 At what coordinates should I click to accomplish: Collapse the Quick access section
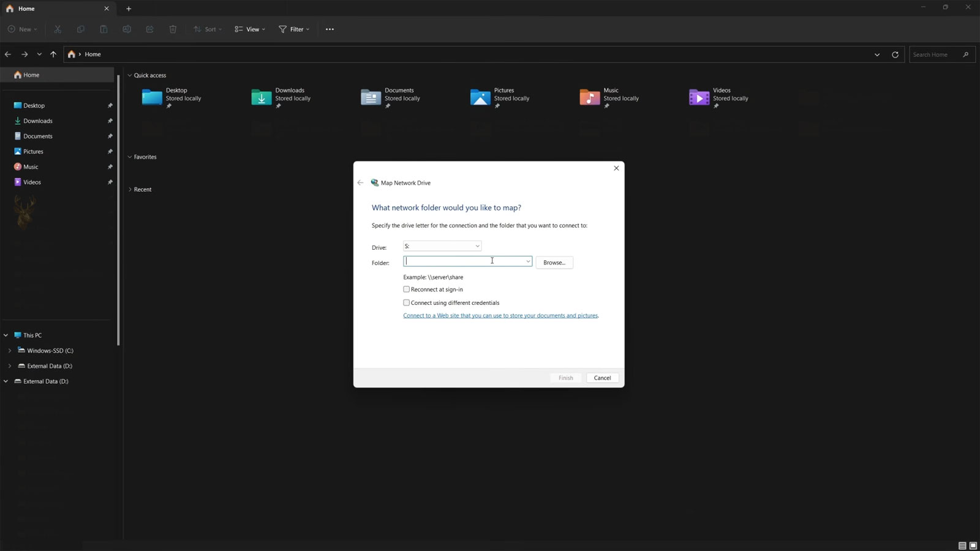point(130,75)
